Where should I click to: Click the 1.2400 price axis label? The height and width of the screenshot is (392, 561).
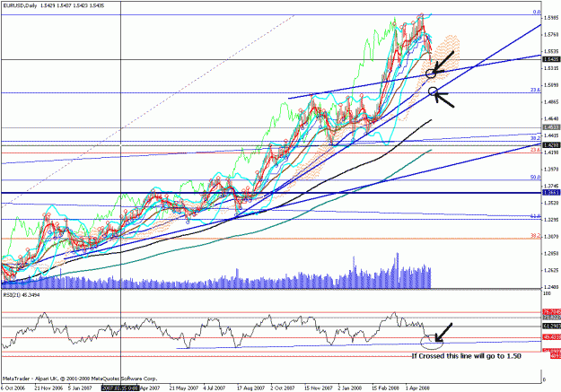pyautogui.click(x=551, y=287)
